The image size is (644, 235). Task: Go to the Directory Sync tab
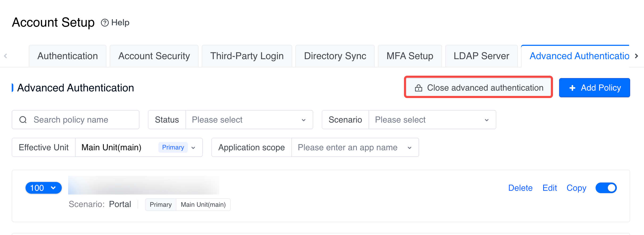(x=335, y=56)
